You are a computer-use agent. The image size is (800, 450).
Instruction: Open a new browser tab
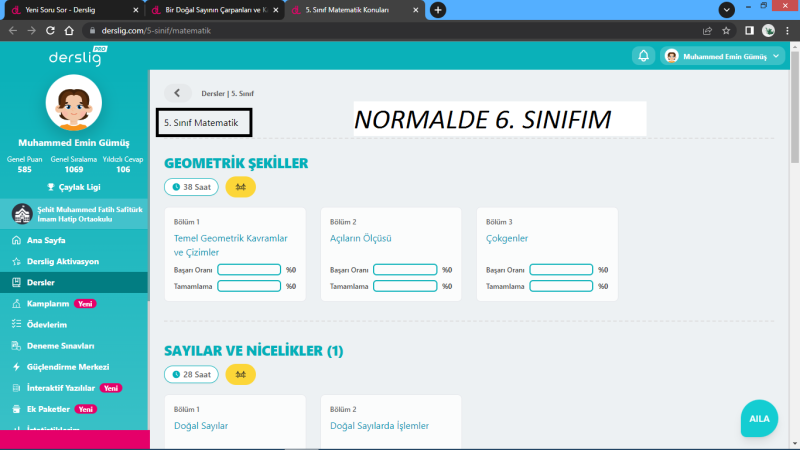point(438,10)
